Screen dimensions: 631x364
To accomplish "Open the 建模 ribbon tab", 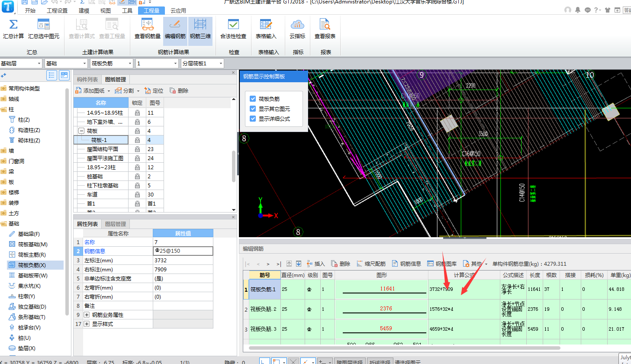I will click(x=84, y=10).
